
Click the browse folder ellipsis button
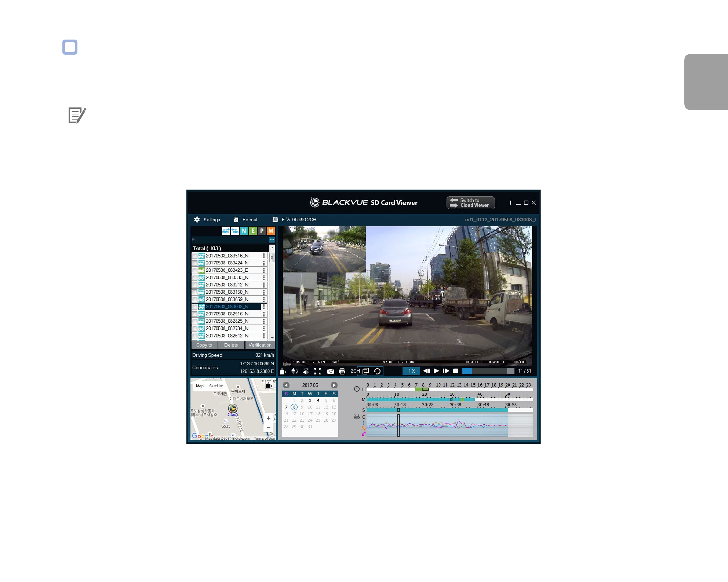272,239
